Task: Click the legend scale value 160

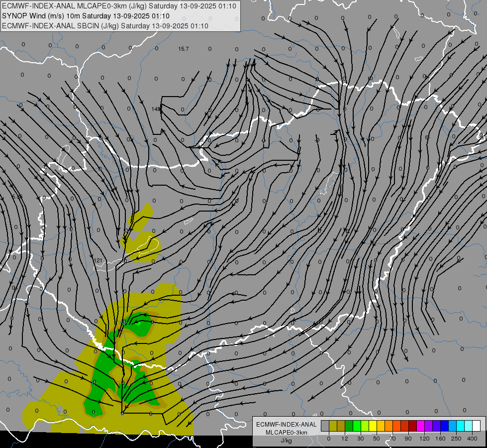Action: tap(440, 439)
